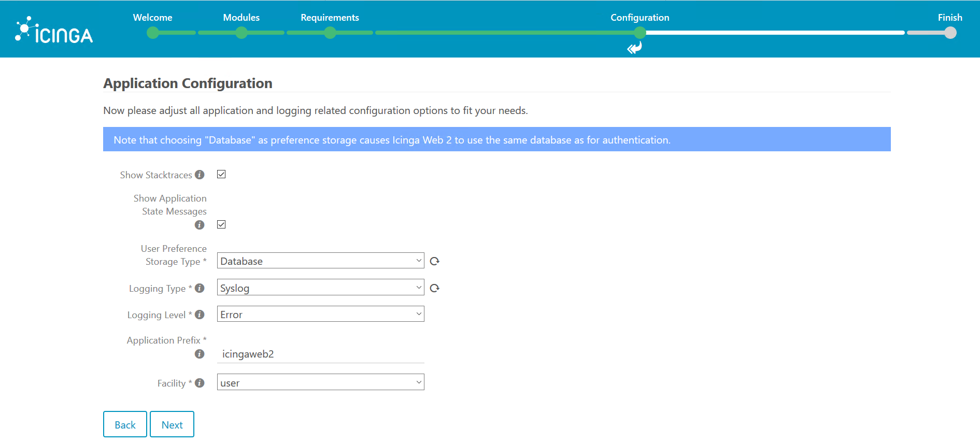Click refresh icon beside Database storage dropdown

click(x=435, y=261)
